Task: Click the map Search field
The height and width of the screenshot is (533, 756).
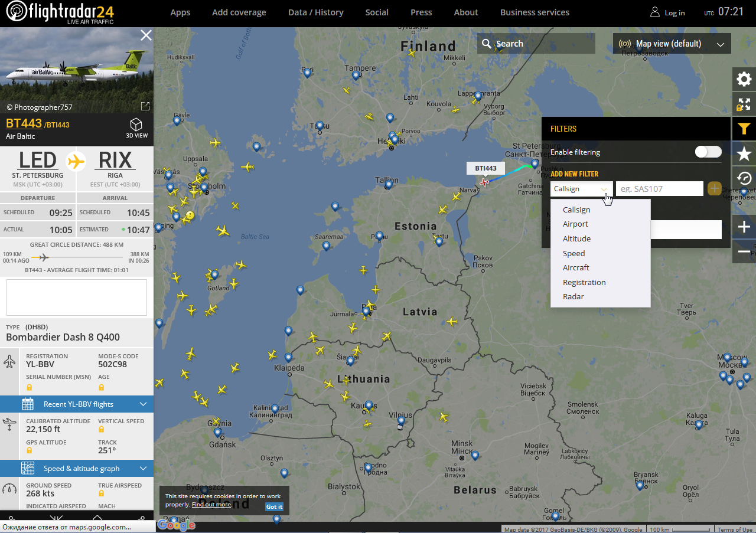Action: point(536,44)
